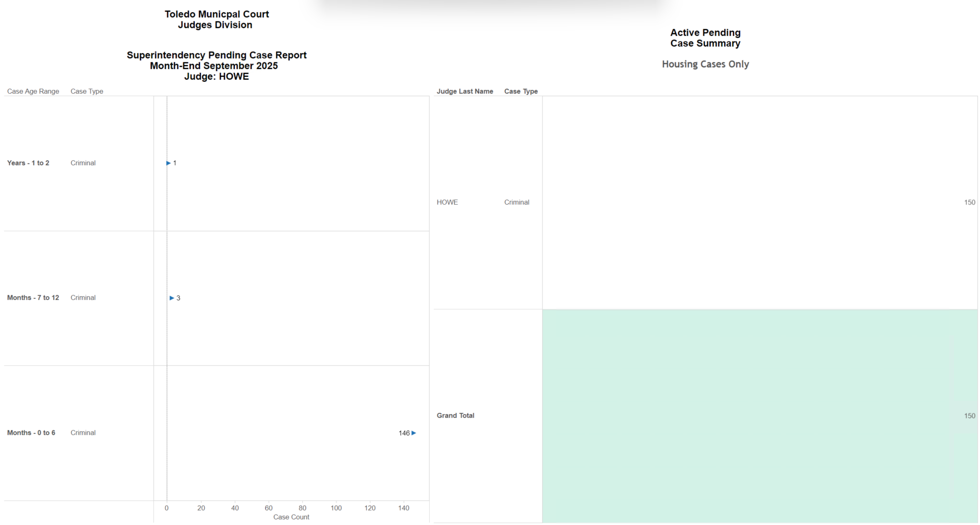Click the Criminal case type next to HOWE
This screenshot has width=980, height=525.
(517, 202)
